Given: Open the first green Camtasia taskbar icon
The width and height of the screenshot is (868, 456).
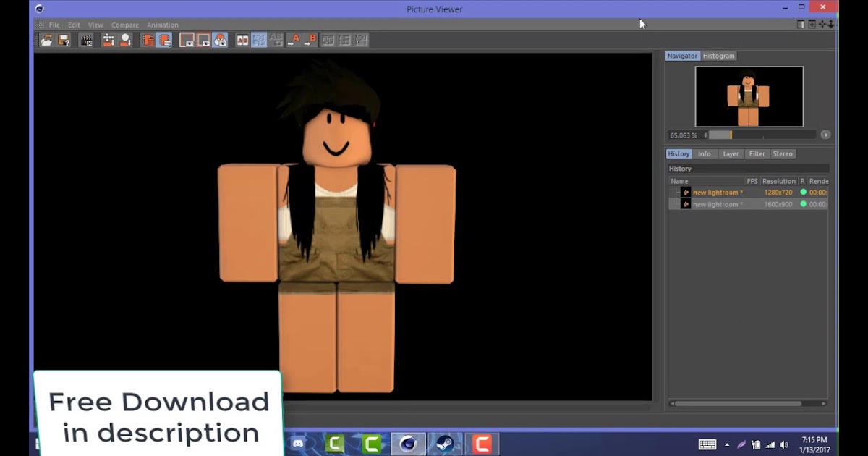Looking at the screenshot, I should tap(334, 444).
